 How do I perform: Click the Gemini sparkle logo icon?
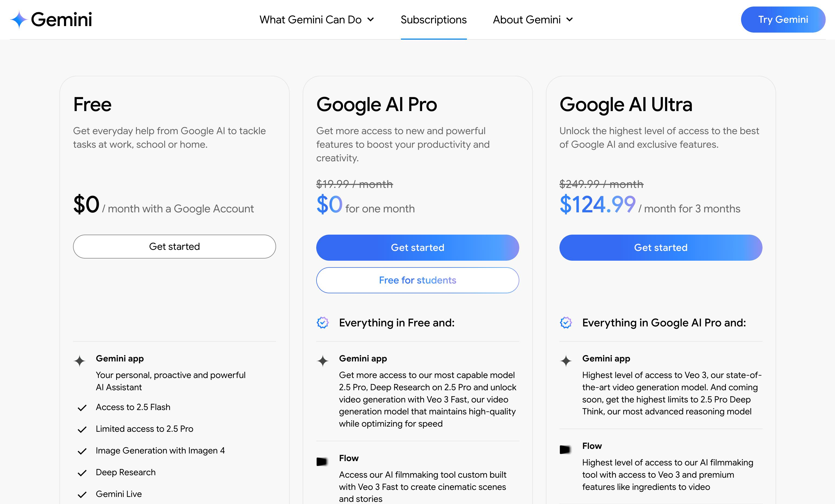pyautogui.click(x=19, y=19)
